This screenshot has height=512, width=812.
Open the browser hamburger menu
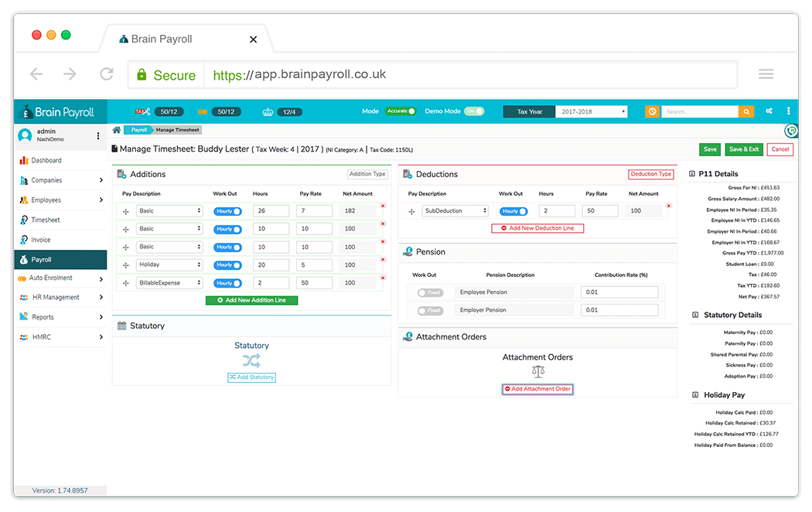click(x=766, y=74)
